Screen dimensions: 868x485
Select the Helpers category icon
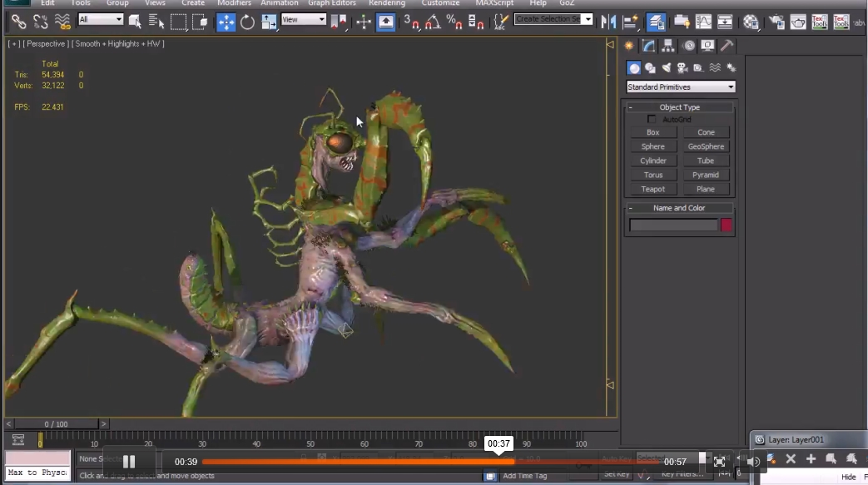pyautogui.click(x=698, y=67)
